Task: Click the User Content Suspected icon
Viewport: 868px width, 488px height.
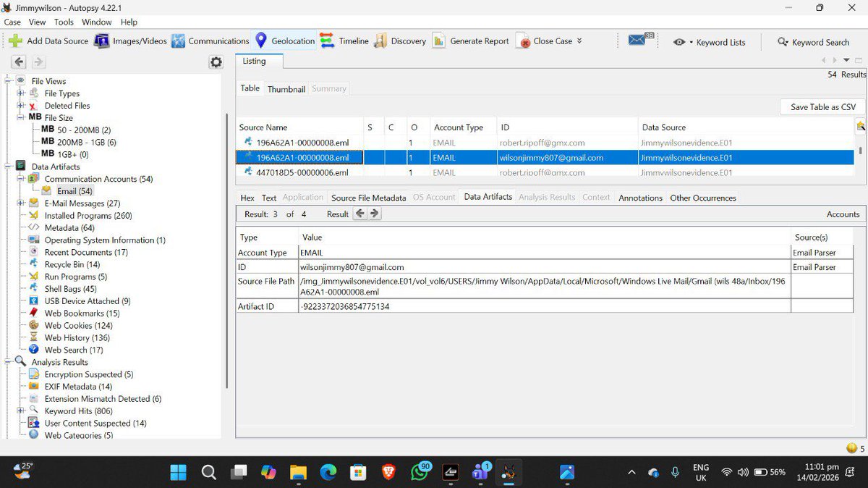Action: point(33,423)
